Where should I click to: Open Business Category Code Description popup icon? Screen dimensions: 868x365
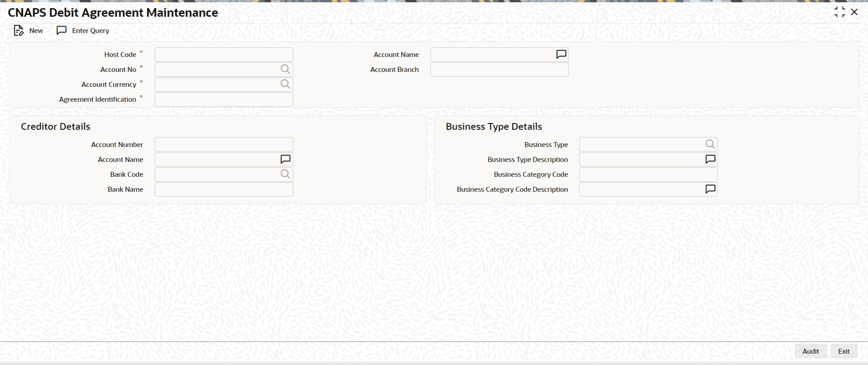(x=711, y=189)
